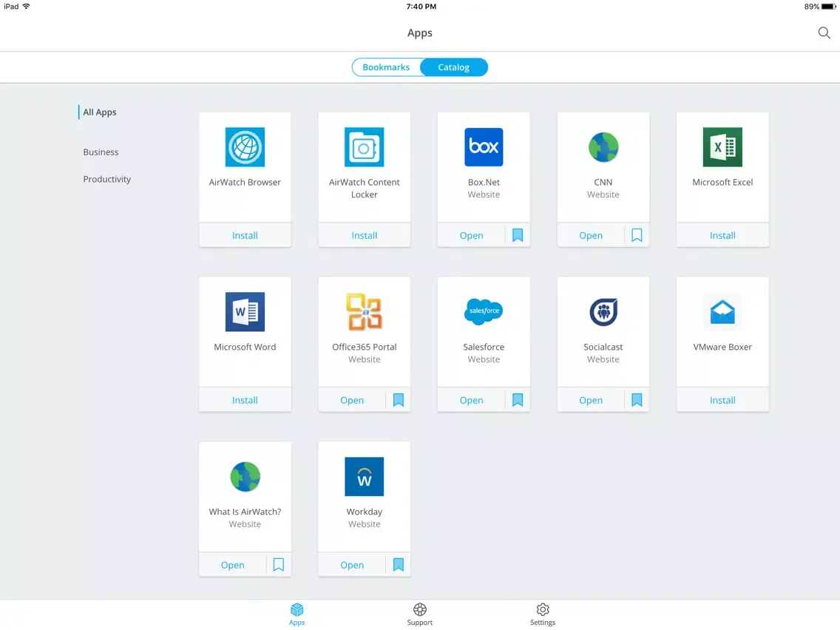Open the Socialcast website
This screenshot has width=840, height=630.
tap(591, 400)
